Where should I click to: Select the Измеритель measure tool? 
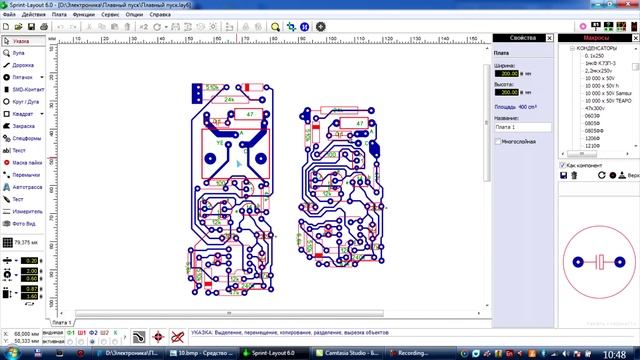tap(23, 211)
